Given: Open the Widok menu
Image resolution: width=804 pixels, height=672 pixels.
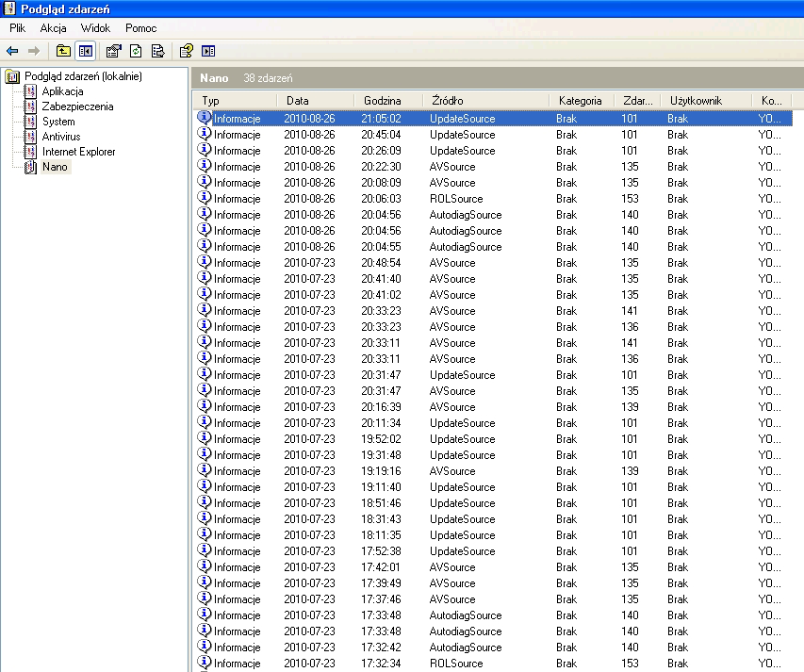Looking at the screenshot, I should coord(95,28).
